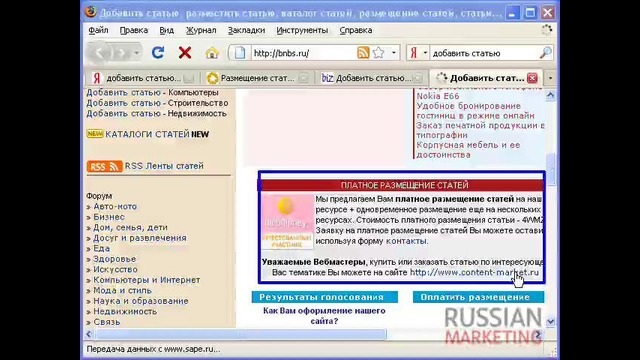Open forum category 'Наука и образование'
Image resolution: width=640 pixels, height=360 pixels.
point(141,301)
